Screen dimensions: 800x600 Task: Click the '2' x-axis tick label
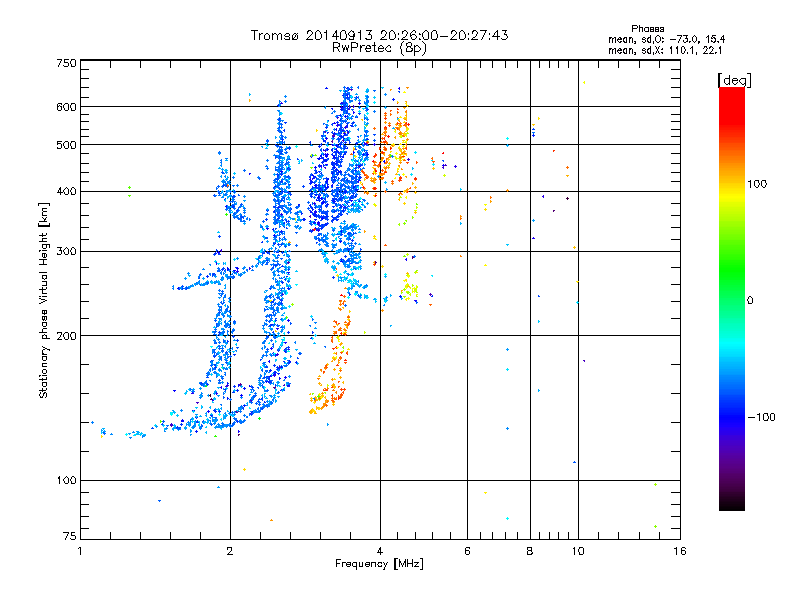230,551
